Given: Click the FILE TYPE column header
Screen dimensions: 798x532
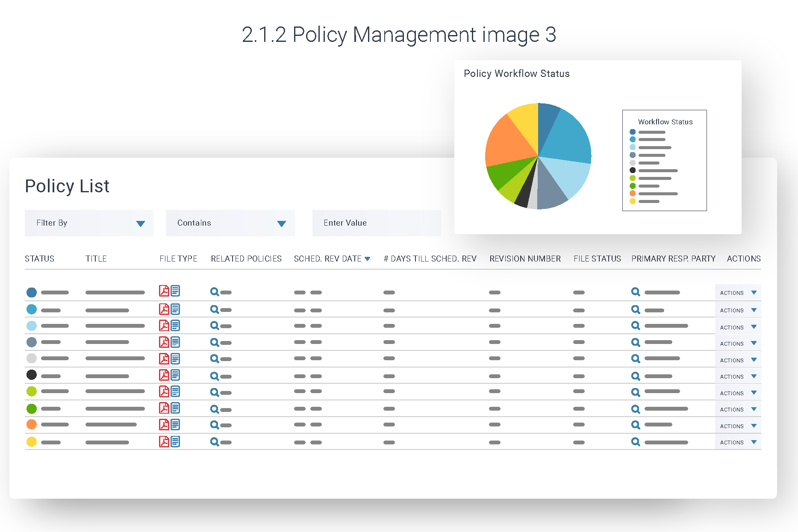Looking at the screenshot, I should 178,259.
